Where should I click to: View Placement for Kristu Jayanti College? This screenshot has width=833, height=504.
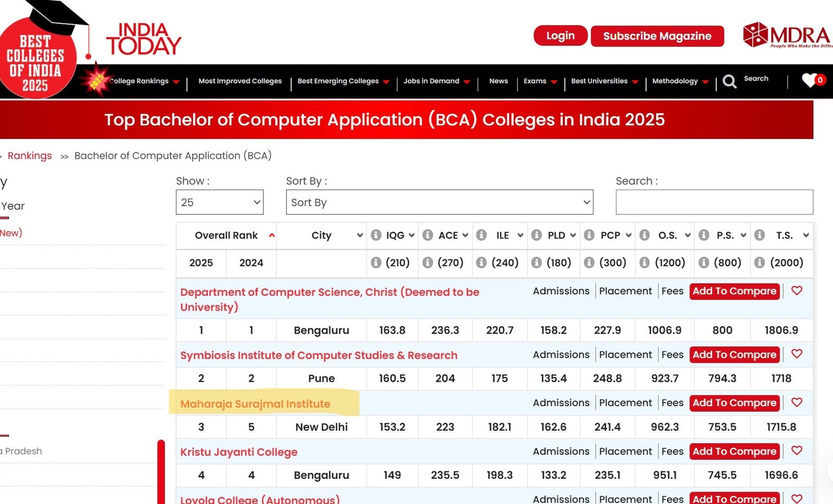coord(625,451)
